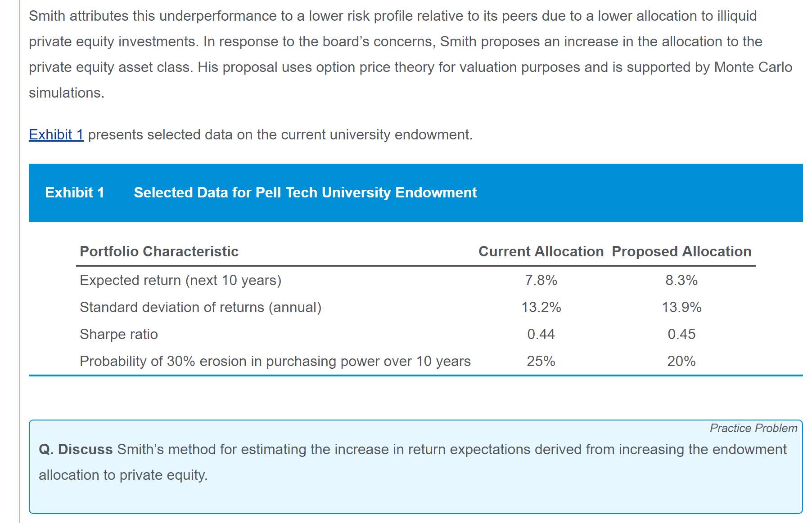Click the Exhibit 1 banner label
Image resolution: width=812 pixels, height=523 pixels.
click(75, 192)
